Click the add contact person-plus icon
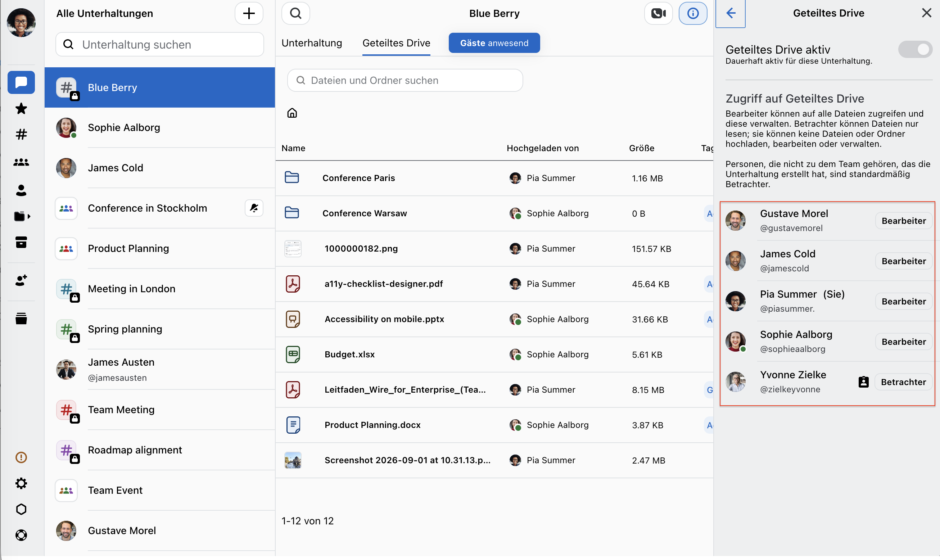Screen dimensions: 940x560 click(21, 280)
